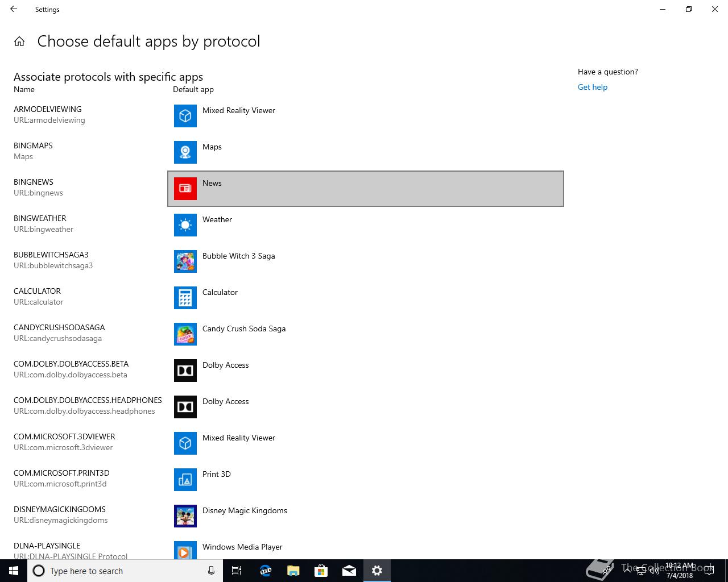Click the Calculator app icon

[185, 298]
